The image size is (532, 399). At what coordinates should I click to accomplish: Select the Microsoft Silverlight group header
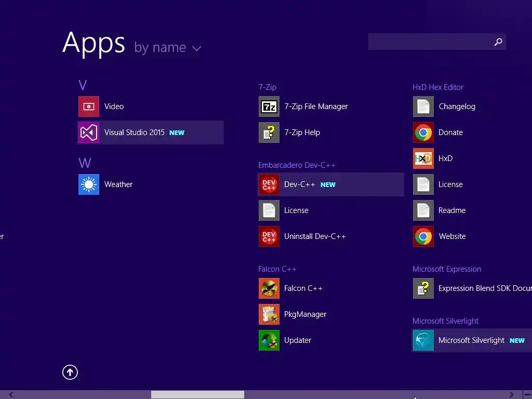(445, 321)
